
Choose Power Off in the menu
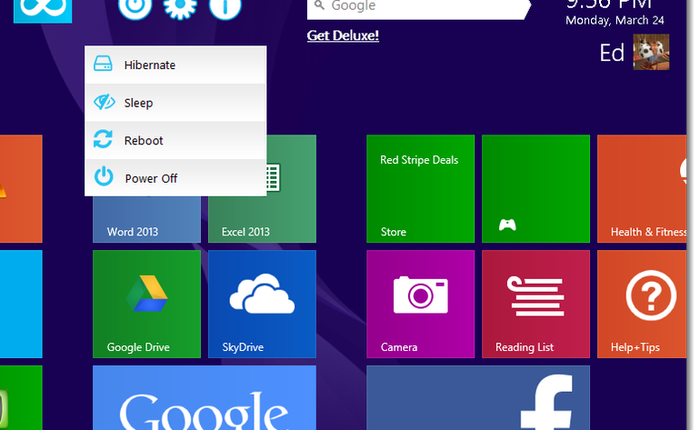click(x=175, y=178)
